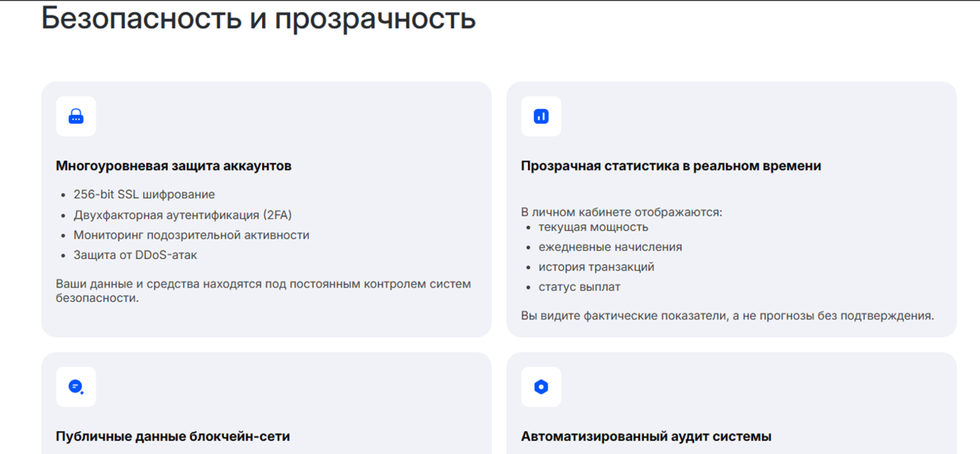Click list item "256-bit SSL шифрование"
980x454 pixels.
pos(144,194)
